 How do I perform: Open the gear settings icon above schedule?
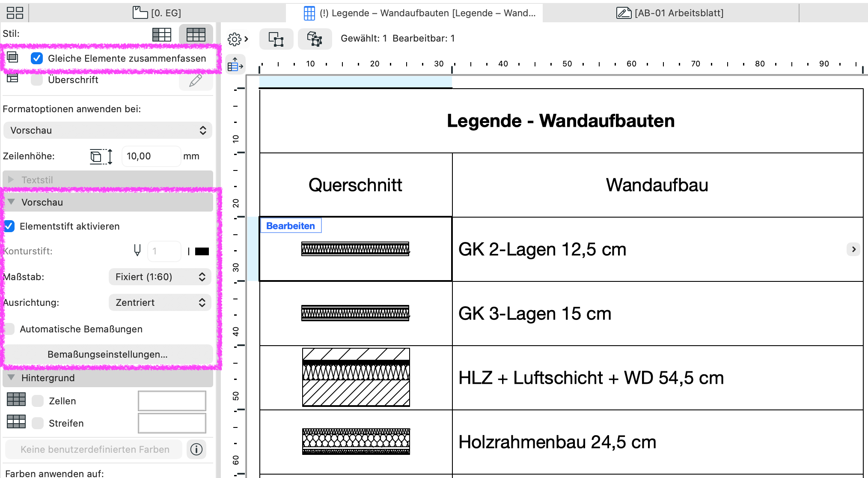[x=235, y=39]
